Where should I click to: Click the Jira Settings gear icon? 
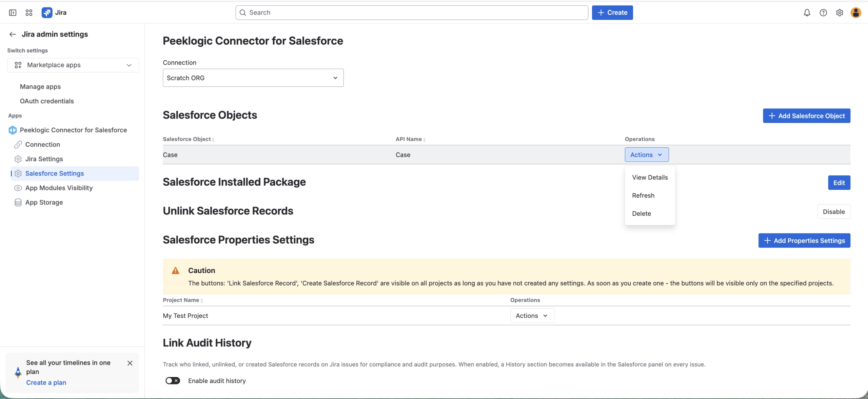point(18,159)
